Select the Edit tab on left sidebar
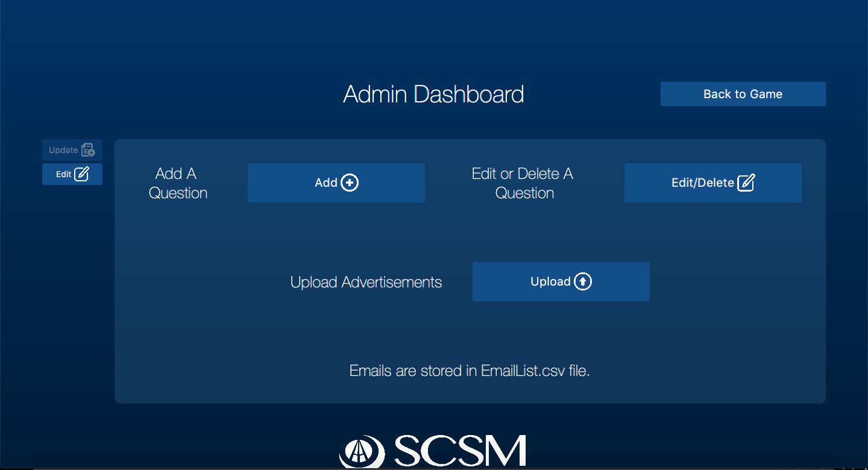868x470 pixels. (x=72, y=174)
